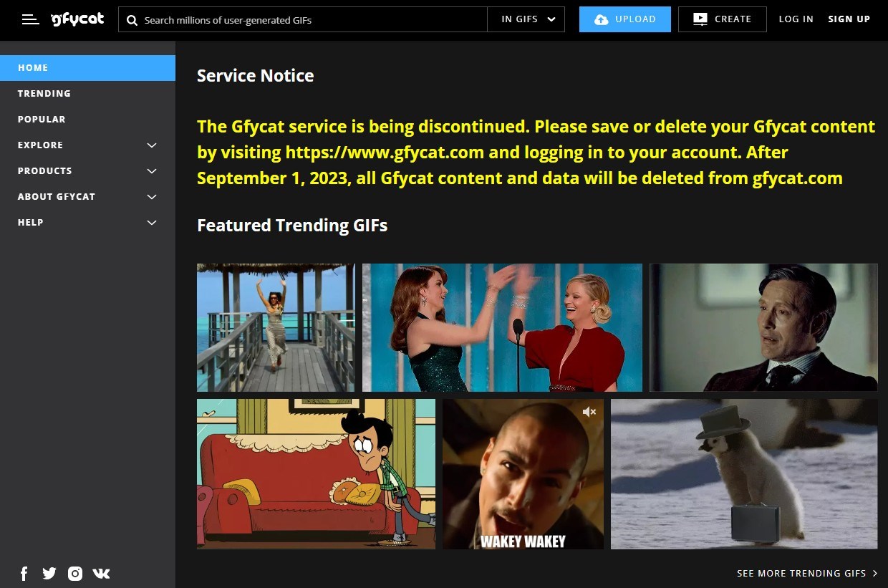This screenshot has width=888, height=588.
Task: Open the VK icon link
Action: tap(101, 573)
